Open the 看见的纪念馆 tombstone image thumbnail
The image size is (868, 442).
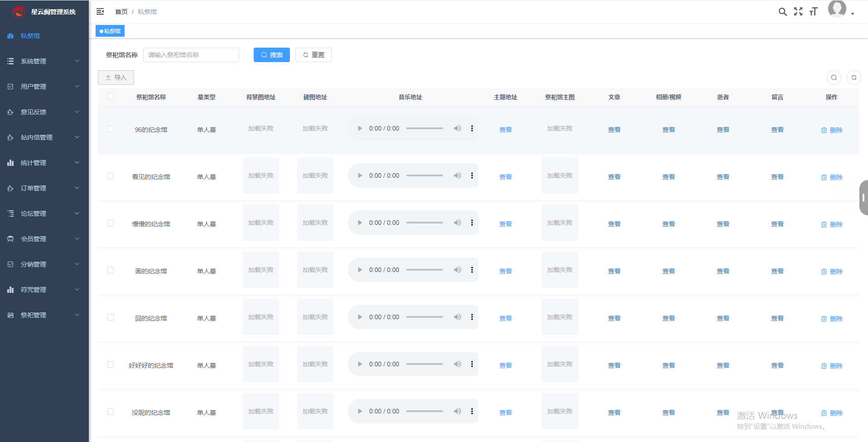tap(315, 175)
